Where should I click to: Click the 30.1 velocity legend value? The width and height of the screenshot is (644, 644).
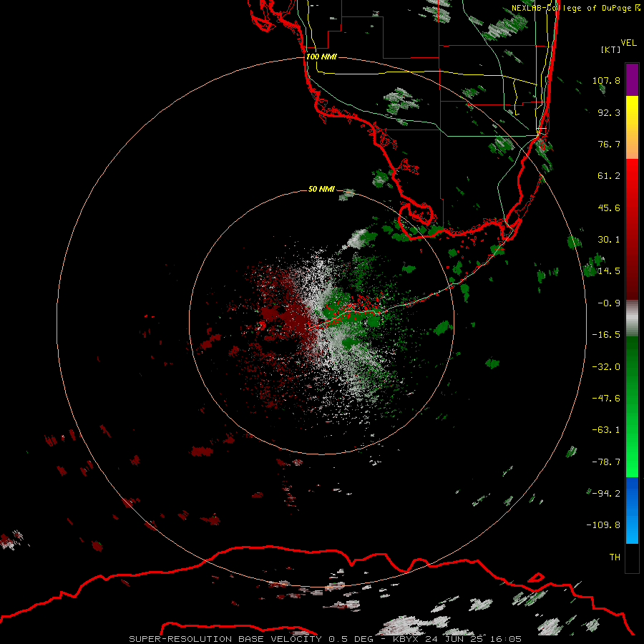pos(609,240)
